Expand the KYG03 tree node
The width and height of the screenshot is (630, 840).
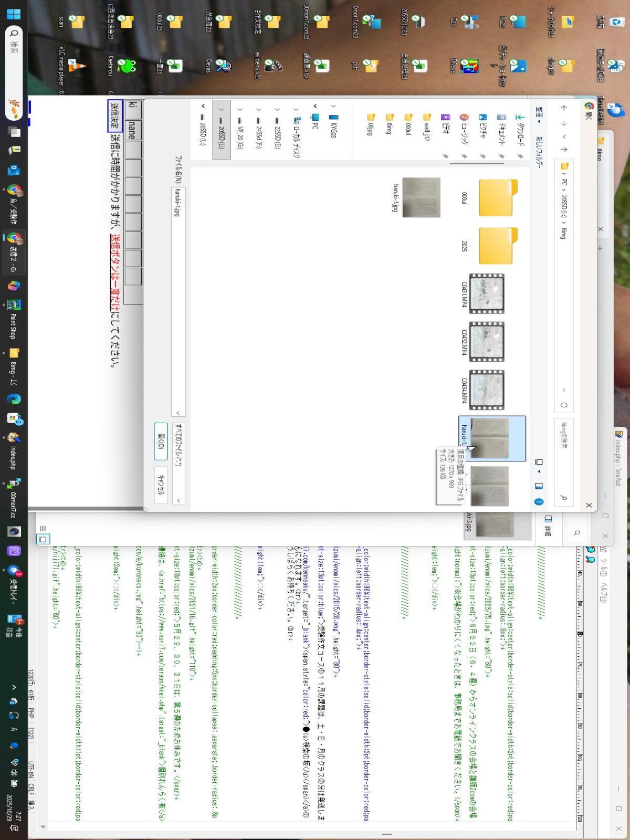333,106
